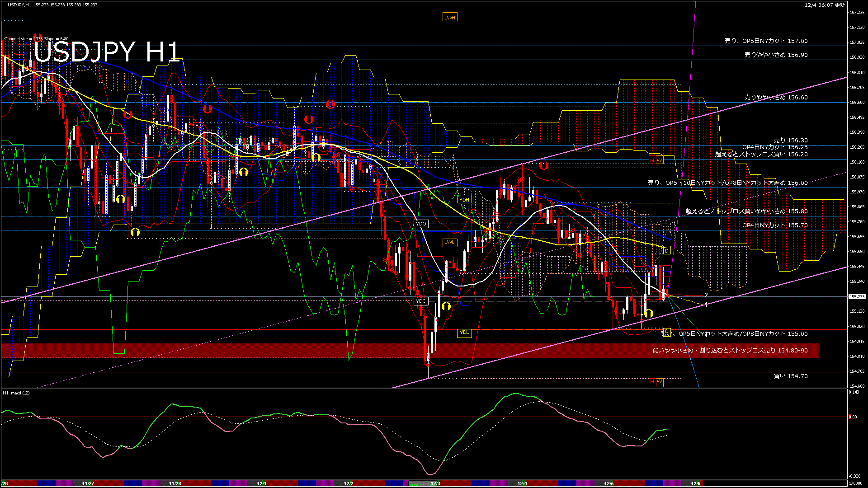Click the D marker ending the yellow moving average
Screen dimensions: 868x488
point(666,251)
